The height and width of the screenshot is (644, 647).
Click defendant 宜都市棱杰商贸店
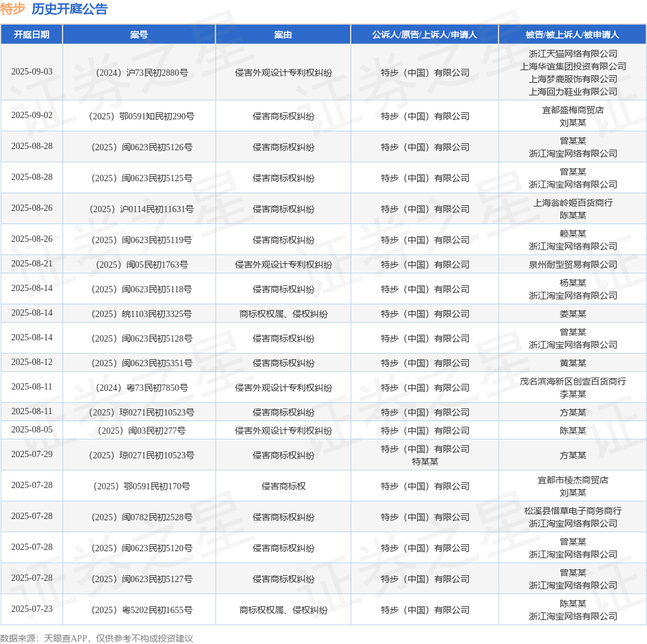pyautogui.click(x=572, y=480)
